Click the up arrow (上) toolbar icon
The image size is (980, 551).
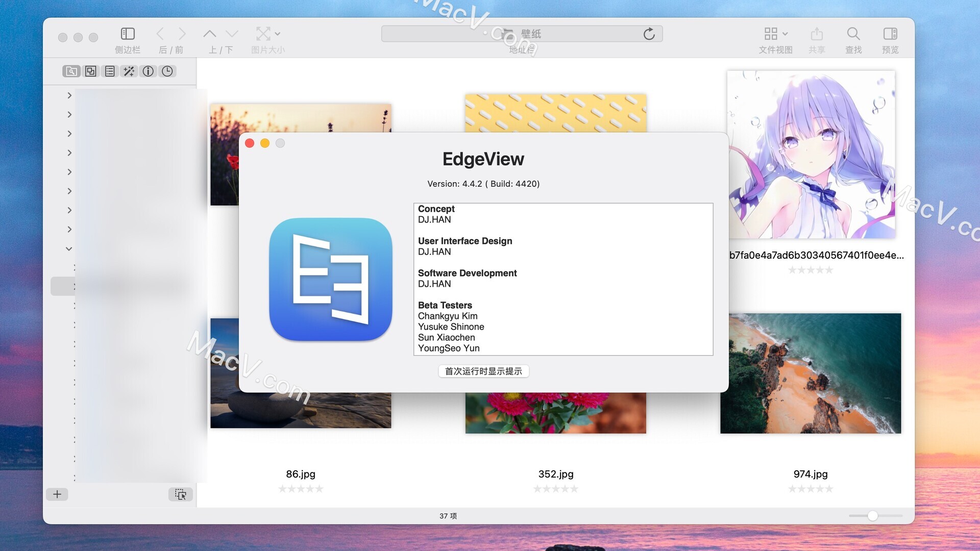[x=209, y=34]
